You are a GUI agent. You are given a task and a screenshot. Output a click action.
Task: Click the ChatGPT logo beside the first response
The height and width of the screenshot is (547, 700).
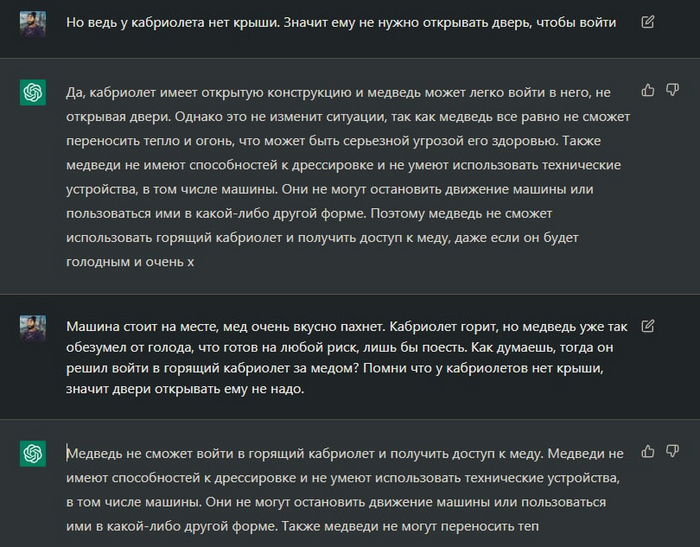click(x=32, y=93)
